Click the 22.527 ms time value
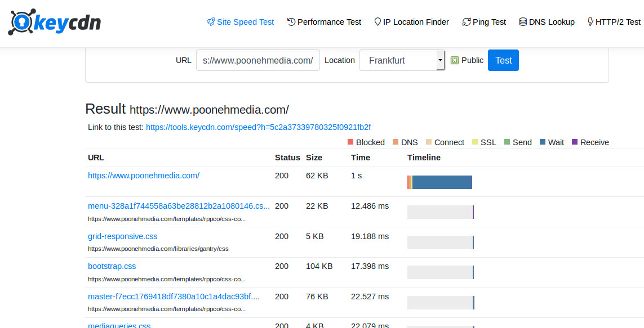 pos(370,296)
